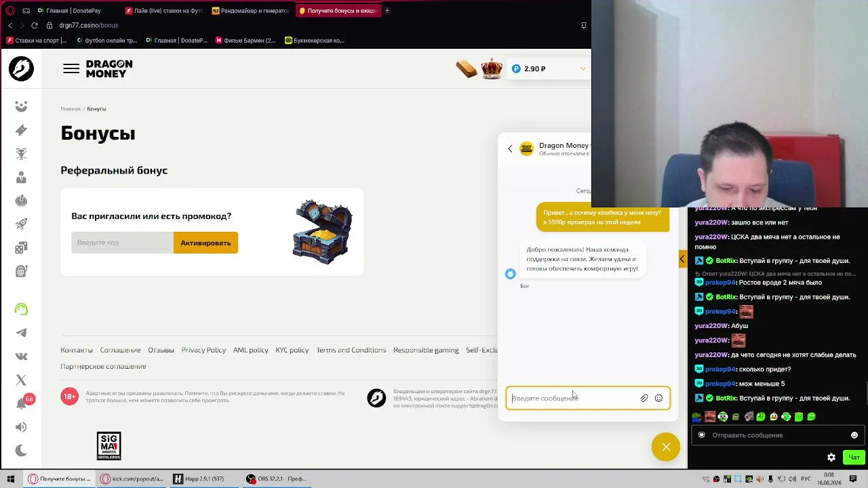Click the gold bar icon in header

(467, 68)
